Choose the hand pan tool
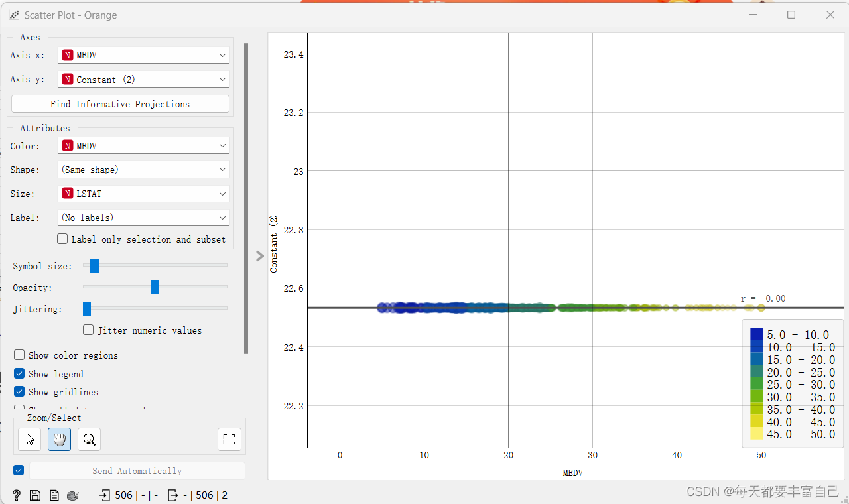This screenshot has width=849, height=504. coord(59,439)
